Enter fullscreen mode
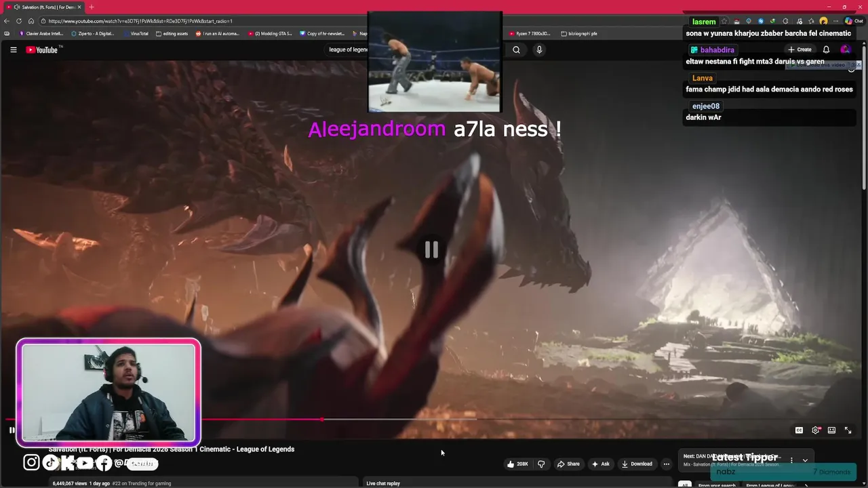The width and height of the screenshot is (868, 488). click(x=848, y=430)
